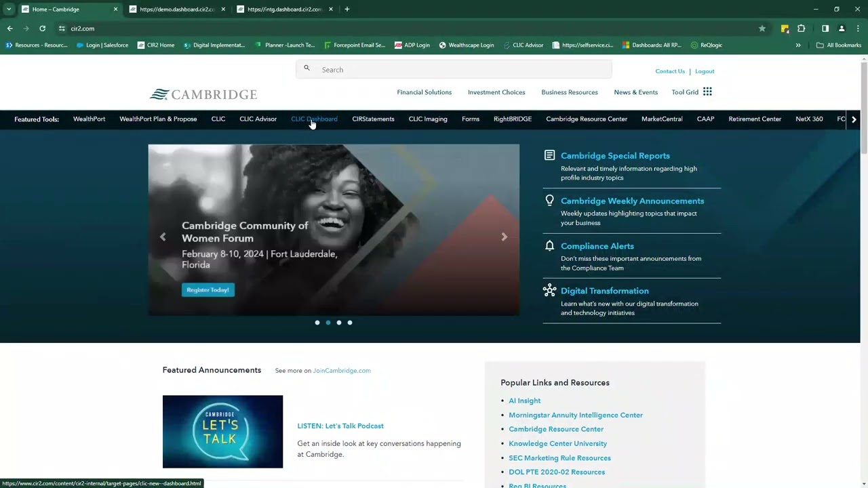Select the first carousel dot
The width and height of the screenshot is (868, 488).
click(x=317, y=323)
